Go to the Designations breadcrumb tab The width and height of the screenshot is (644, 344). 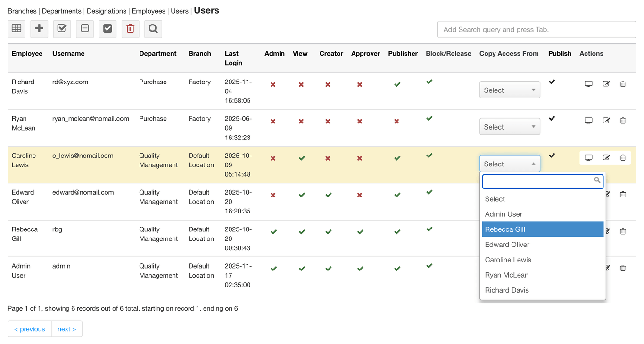tap(107, 11)
